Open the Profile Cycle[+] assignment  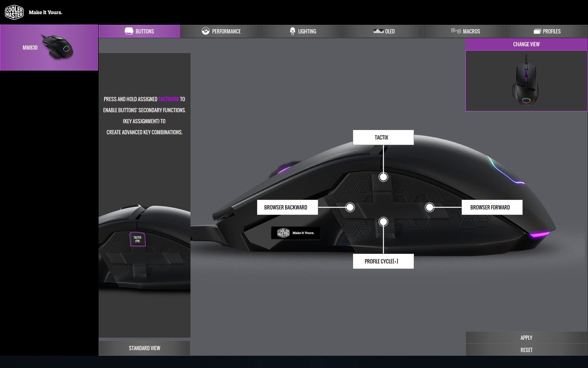click(x=383, y=261)
